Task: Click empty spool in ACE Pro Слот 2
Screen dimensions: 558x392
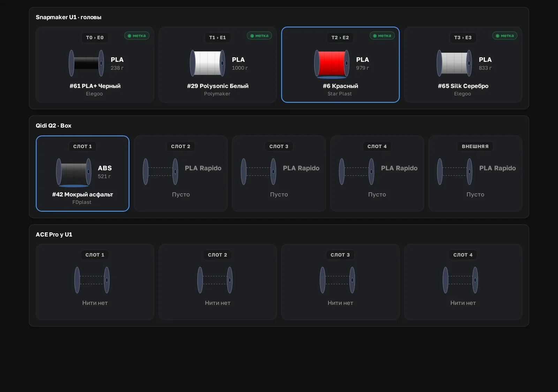Action: [215, 280]
